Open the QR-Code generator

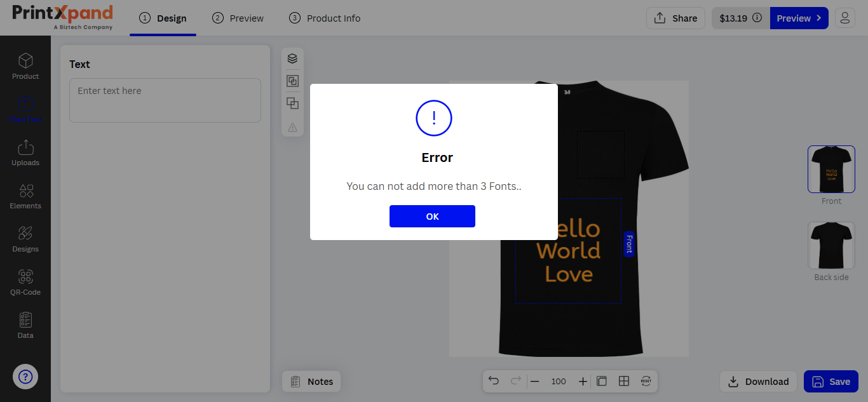pyautogui.click(x=25, y=282)
